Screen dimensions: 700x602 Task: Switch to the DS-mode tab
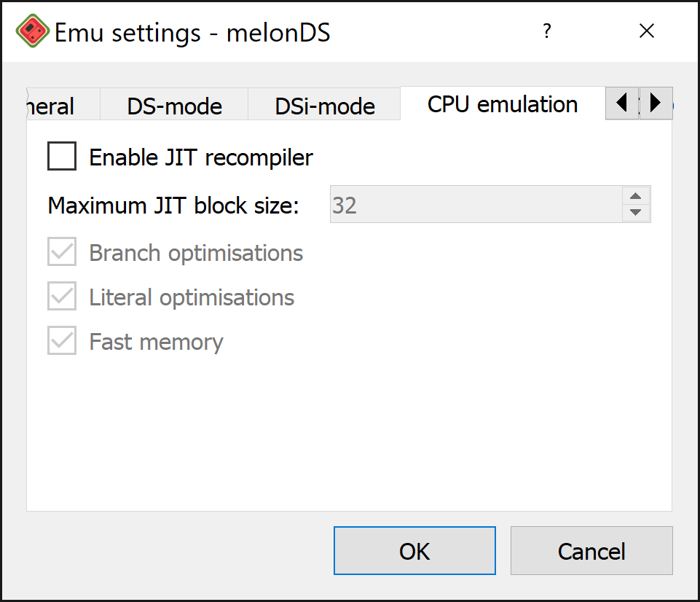tap(174, 106)
